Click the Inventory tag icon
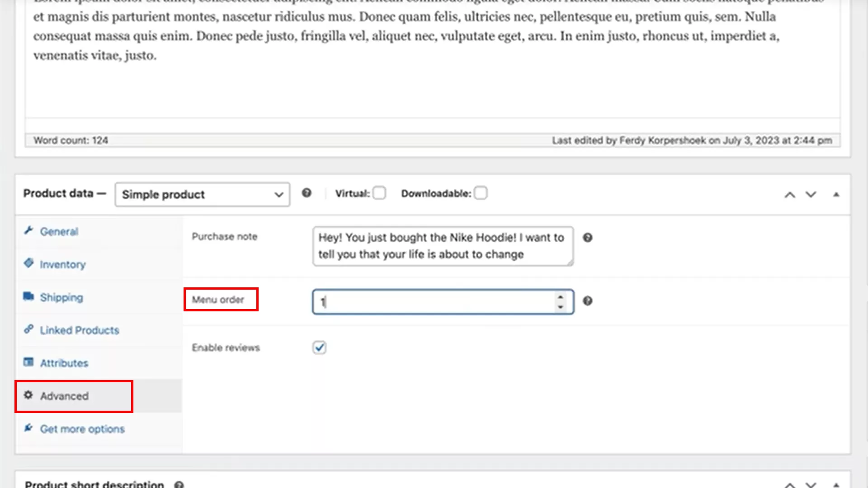 (x=29, y=263)
